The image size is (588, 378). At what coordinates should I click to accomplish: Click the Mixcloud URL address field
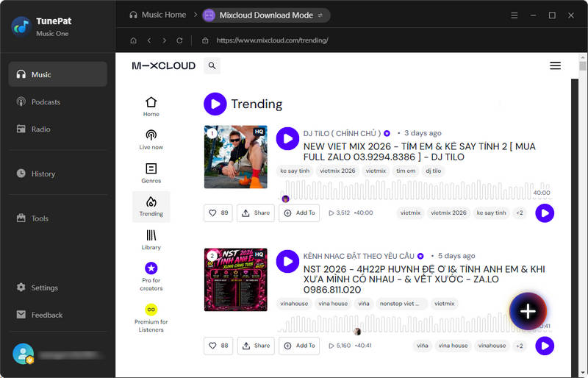coord(272,40)
